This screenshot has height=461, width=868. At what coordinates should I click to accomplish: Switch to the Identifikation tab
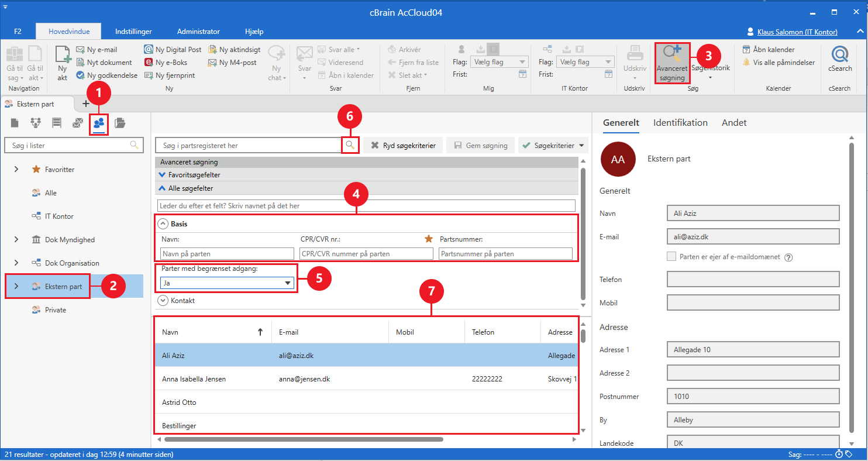[x=680, y=123]
